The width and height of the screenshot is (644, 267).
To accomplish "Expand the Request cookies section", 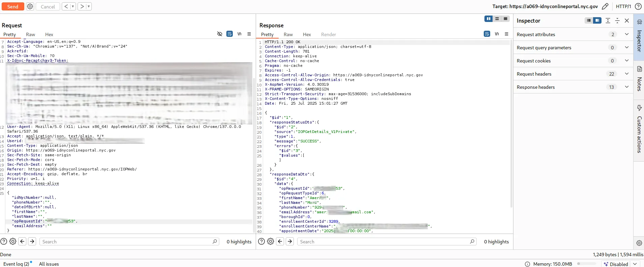I will point(573,61).
